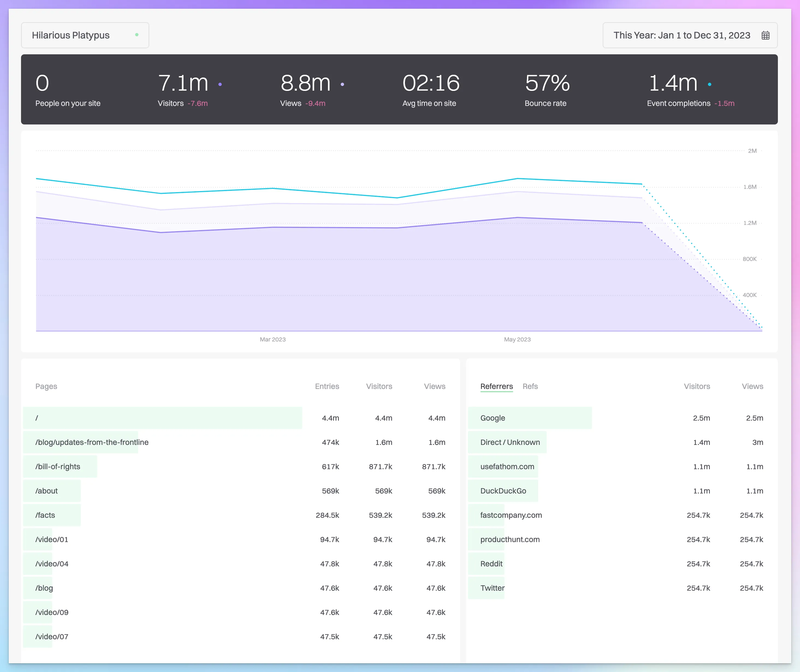Sort pages by the Entries column

tap(327, 386)
